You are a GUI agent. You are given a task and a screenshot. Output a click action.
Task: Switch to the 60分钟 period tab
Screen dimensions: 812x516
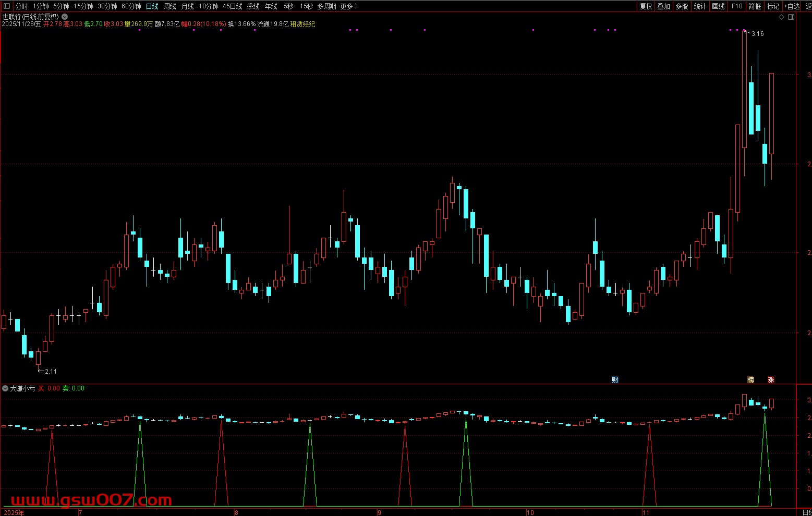tap(131, 6)
